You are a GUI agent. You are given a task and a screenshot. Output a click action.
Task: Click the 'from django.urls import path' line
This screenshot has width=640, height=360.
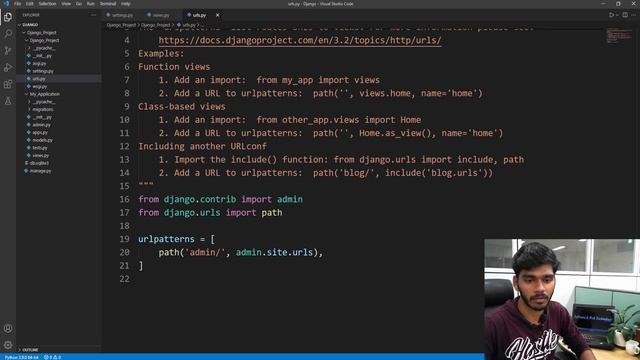210,213
